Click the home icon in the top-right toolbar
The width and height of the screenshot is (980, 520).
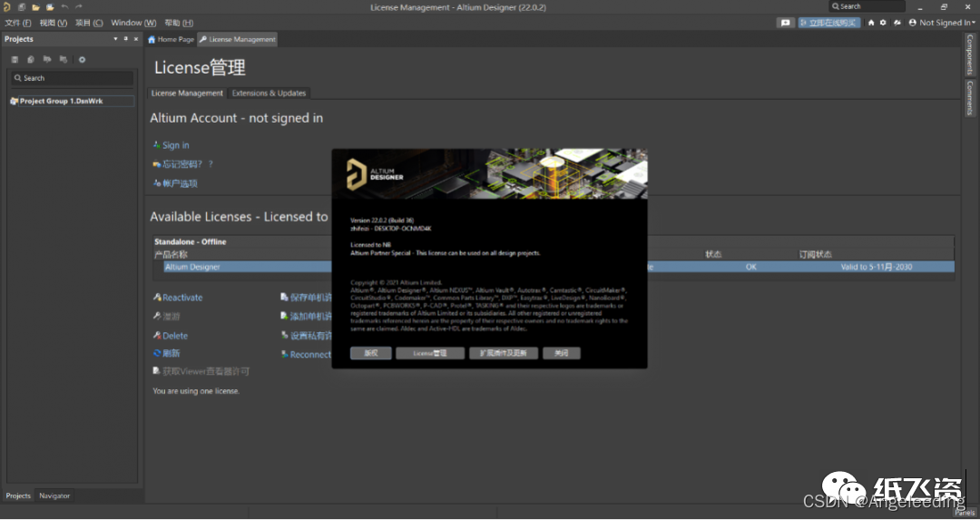871,23
